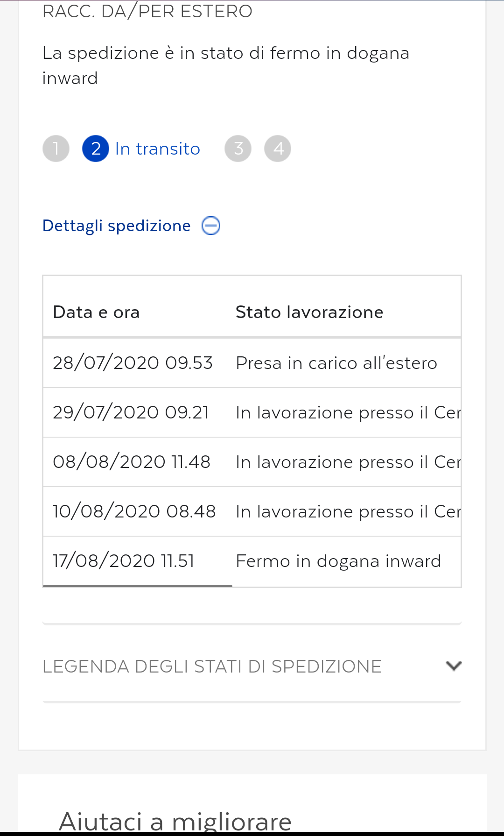504x836 pixels.
Task: Click the table's horizontal scrollbar
Action: (138, 586)
